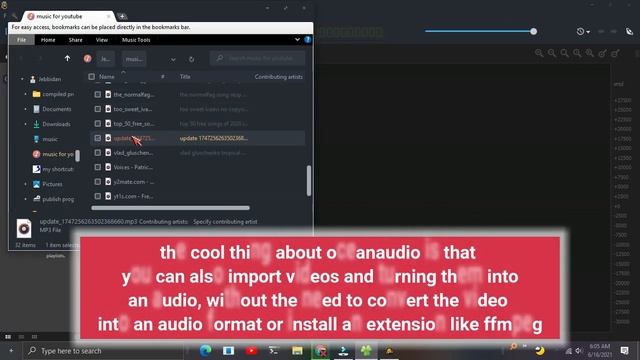This screenshot has height=360, width=640.
Task: Open the Explorer help question mark icon
Action: pyautogui.click(x=308, y=40)
